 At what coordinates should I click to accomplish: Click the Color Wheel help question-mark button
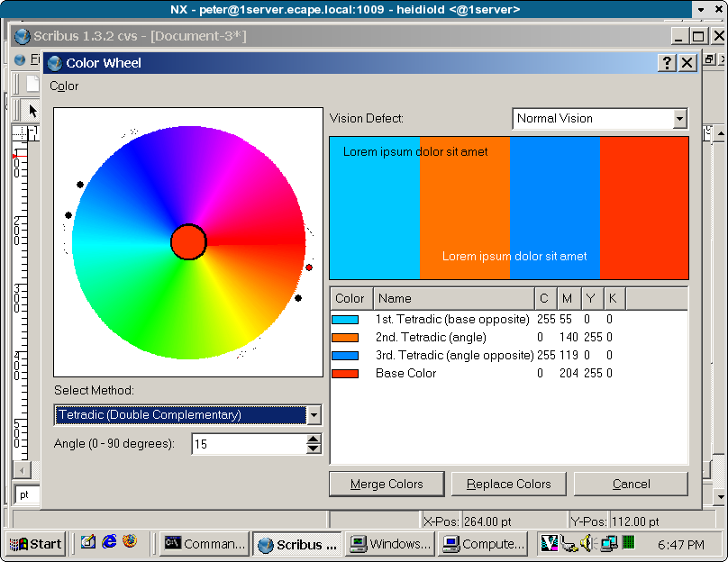tap(667, 63)
